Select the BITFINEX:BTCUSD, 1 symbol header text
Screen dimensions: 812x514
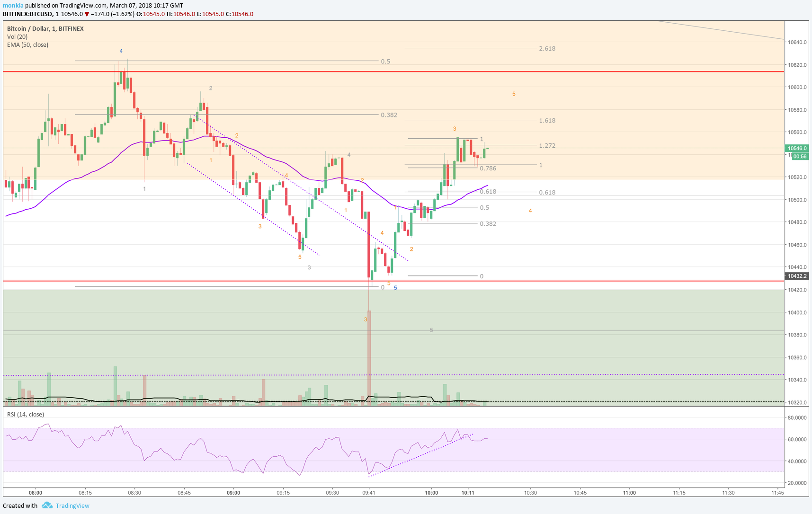tap(31, 14)
